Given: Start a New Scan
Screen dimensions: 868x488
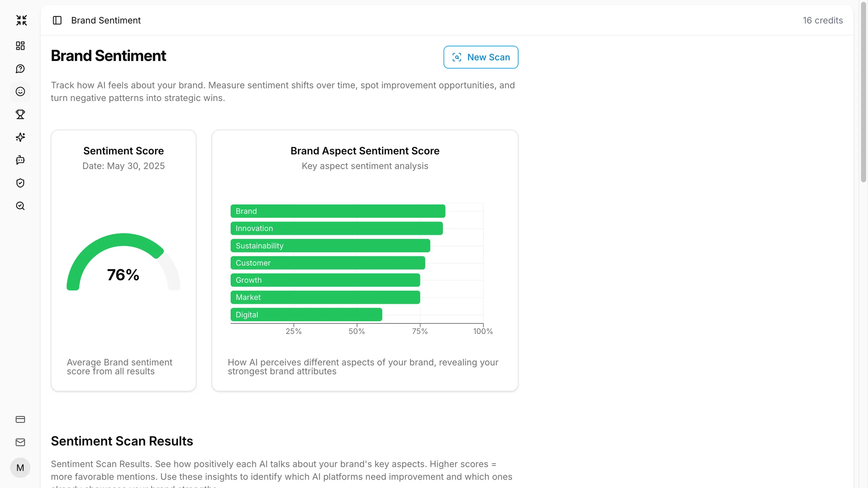Looking at the screenshot, I should click(480, 57).
